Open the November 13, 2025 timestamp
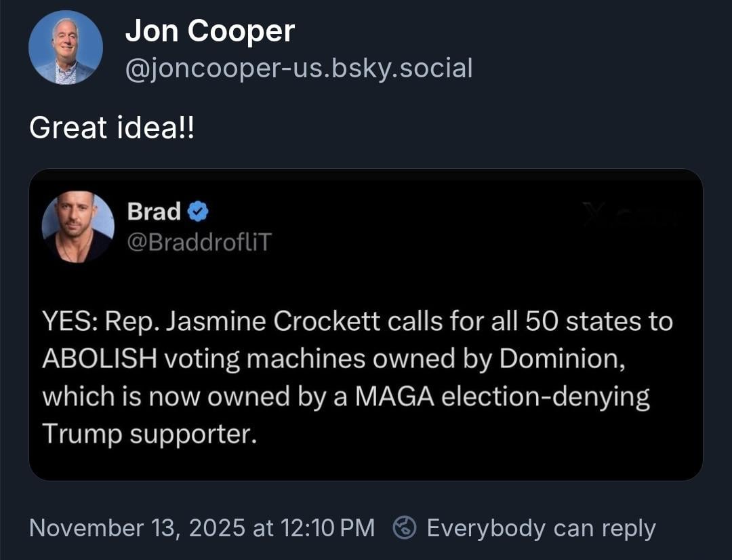The width and height of the screenshot is (732, 560). [x=201, y=527]
